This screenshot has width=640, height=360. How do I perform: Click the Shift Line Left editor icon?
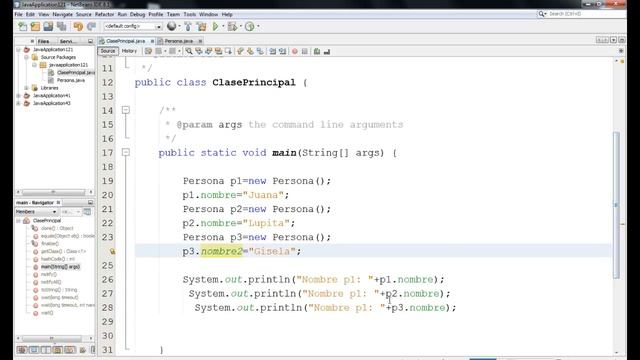[x=272, y=51]
